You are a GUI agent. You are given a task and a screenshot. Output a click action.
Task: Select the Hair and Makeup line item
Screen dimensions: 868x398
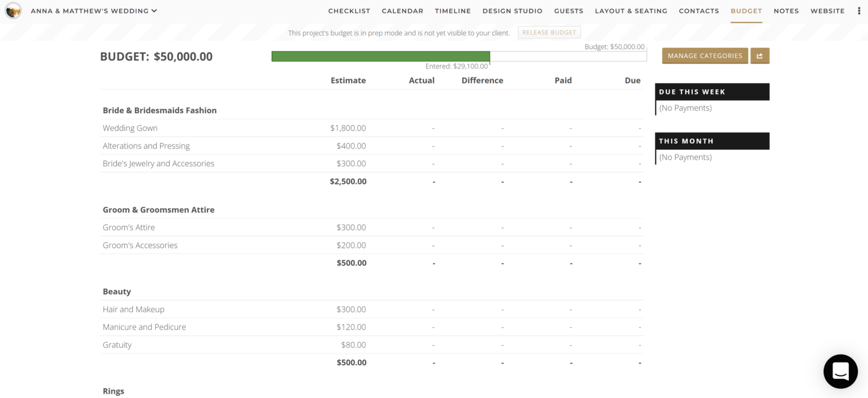pos(133,309)
